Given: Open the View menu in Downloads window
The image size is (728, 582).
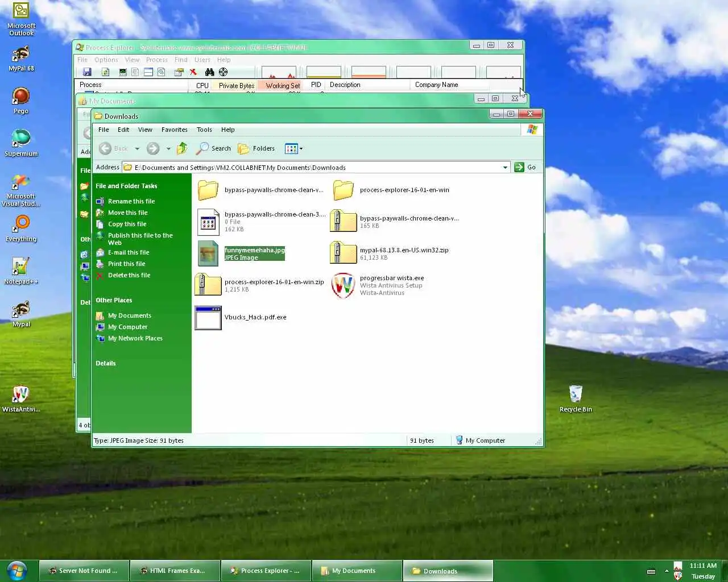Looking at the screenshot, I should (x=145, y=130).
